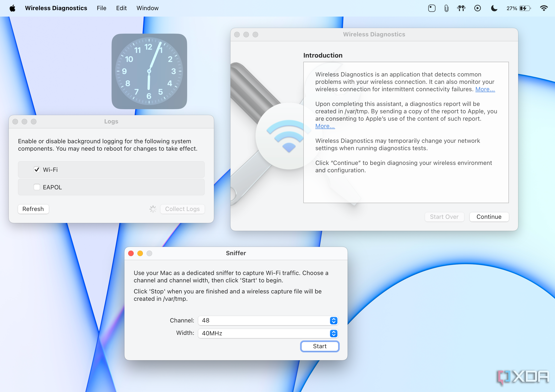Click the clipboard icon in menu bar
This screenshot has height=392, width=555.
446,8
